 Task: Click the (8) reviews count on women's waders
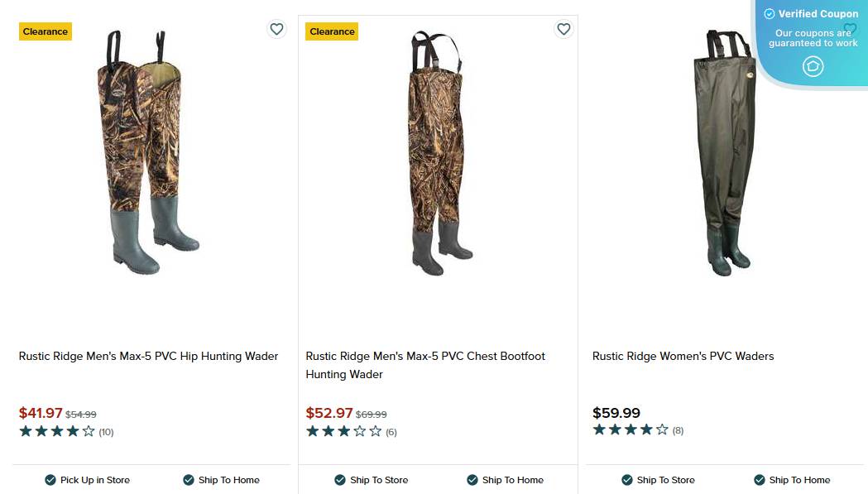pyautogui.click(x=678, y=429)
